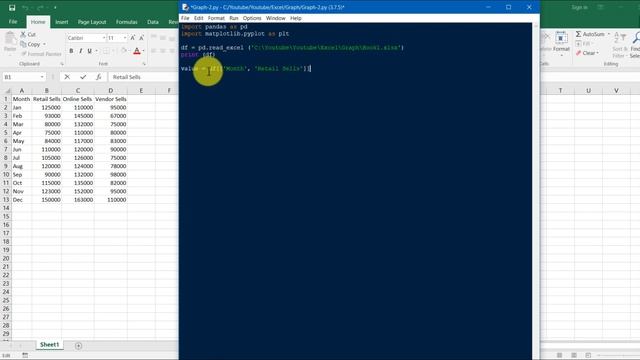Click the Sort & Filter icon in Excel
Viewport: 640px width, 360px height.
[619, 38]
